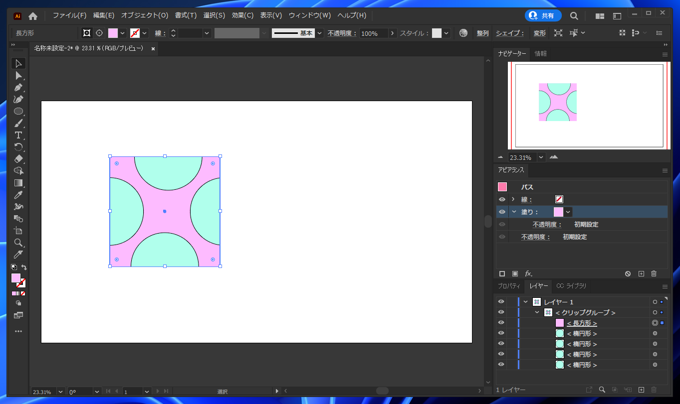Click the 共有 share button
This screenshot has width=680, height=404.
(x=543, y=16)
